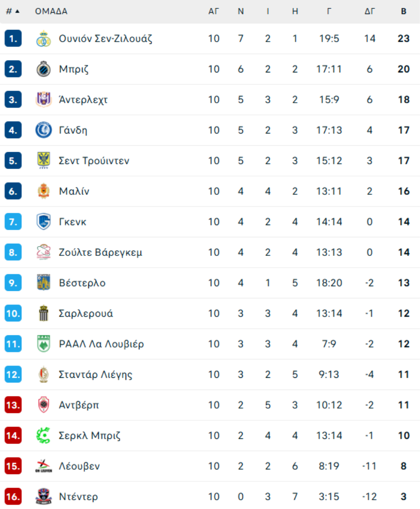This screenshot has width=420, height=509.
Task: Click the green Cercle Brugge logo
Action: point(43,436)
